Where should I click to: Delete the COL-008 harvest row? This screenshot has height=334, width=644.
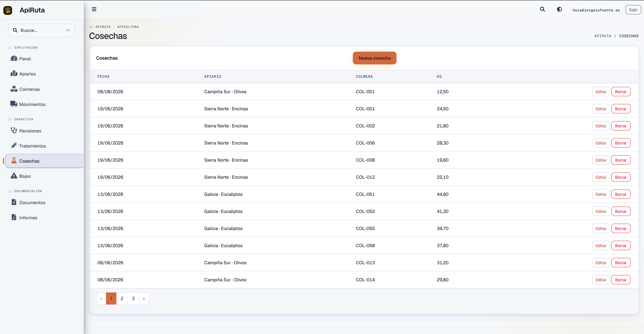pos(621,160)
